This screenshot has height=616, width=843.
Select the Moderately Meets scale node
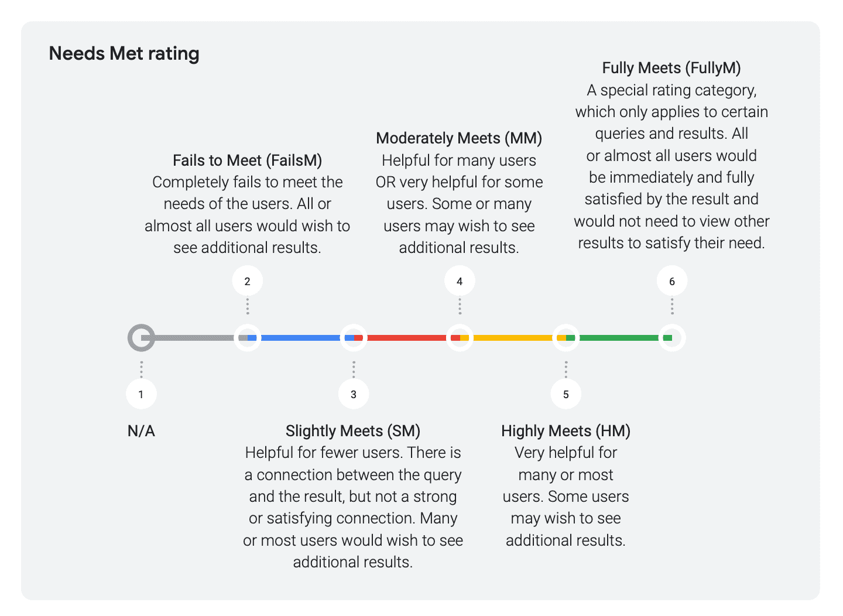[460, 338]
